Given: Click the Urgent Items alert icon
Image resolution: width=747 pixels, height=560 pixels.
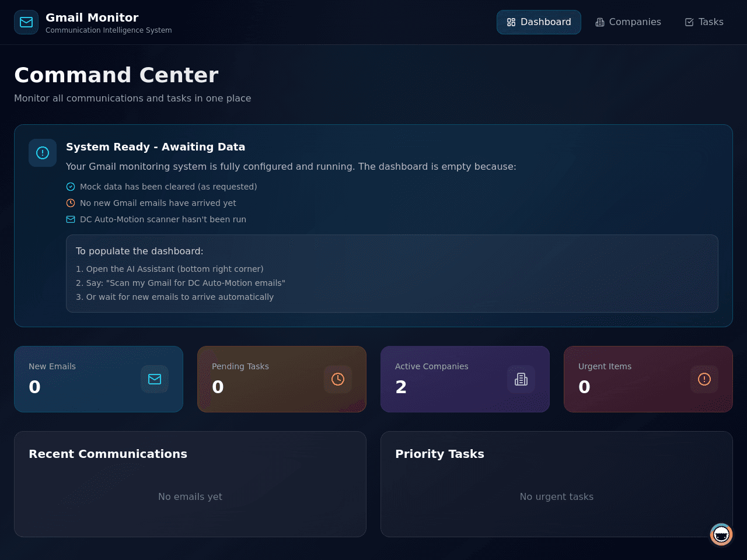Looking at the screenshot, I should (x=704, y=379).
